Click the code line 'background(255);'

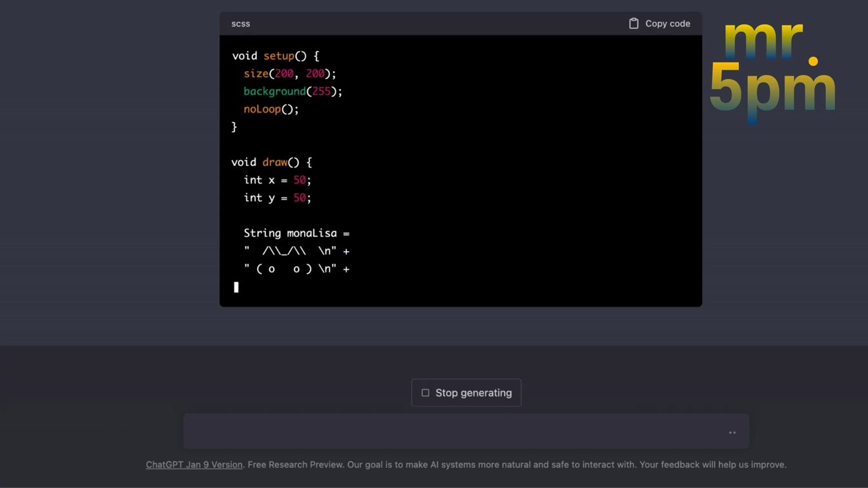point(293,92)
